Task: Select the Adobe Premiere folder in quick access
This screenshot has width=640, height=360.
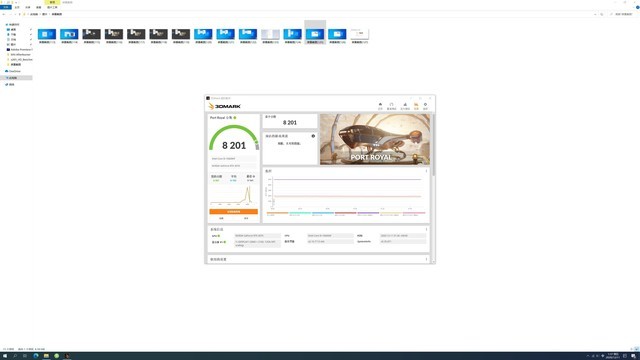Action: pos(20,49)
